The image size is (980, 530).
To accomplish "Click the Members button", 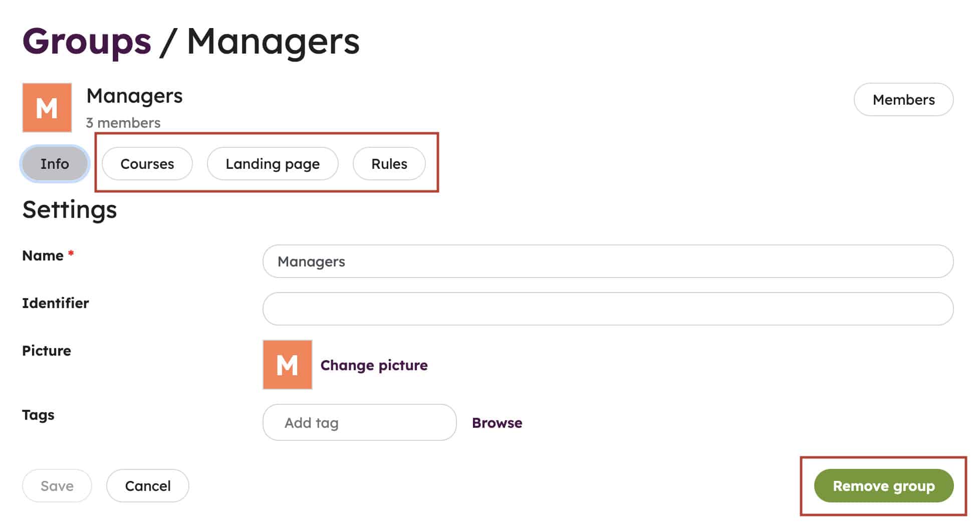I will coord(903,100).
